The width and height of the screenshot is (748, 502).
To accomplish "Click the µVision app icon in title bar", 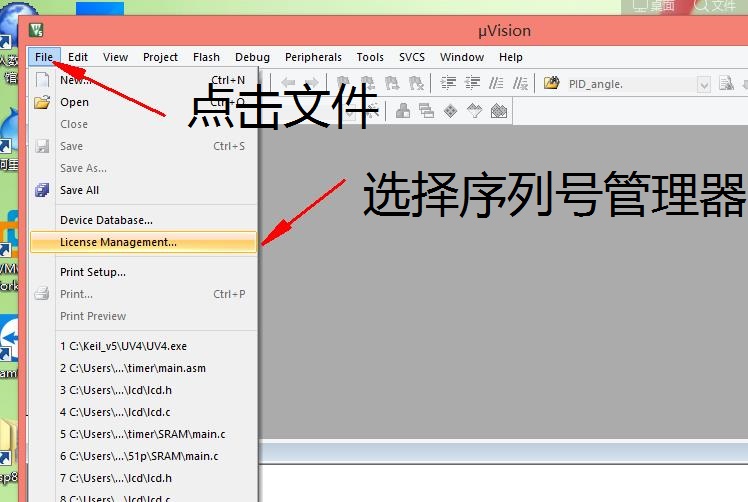I will pyautogui.click(x=36, y=30).
